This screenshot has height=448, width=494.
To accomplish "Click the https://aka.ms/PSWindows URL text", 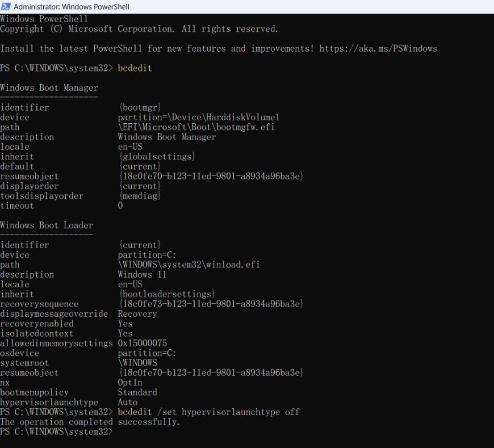I will click(x=378, y=48).
